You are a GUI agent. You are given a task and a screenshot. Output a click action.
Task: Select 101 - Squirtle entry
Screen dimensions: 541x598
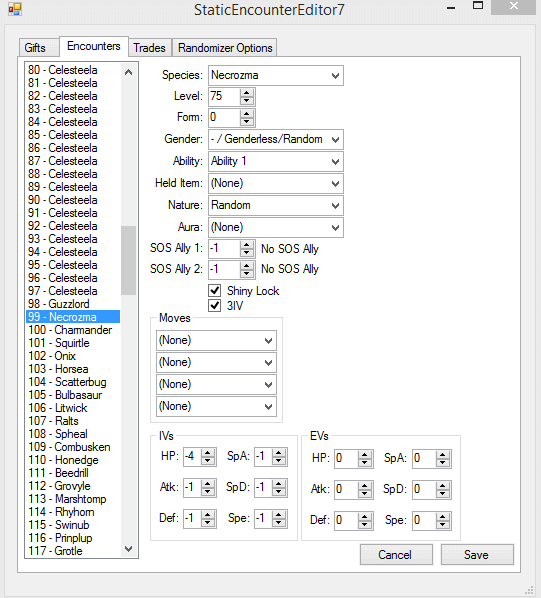73,343
